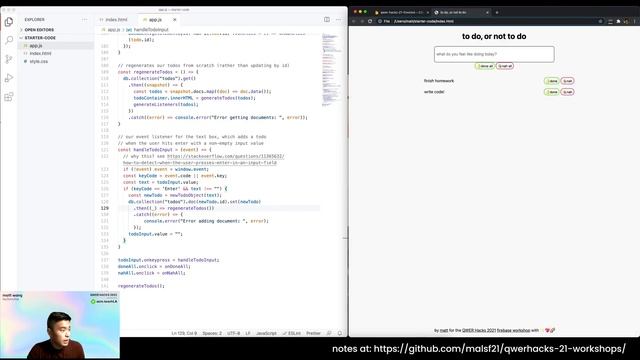Click the feedback icon in the status bar
This screenshot has height=360, width=640.
tap(329, 333)
